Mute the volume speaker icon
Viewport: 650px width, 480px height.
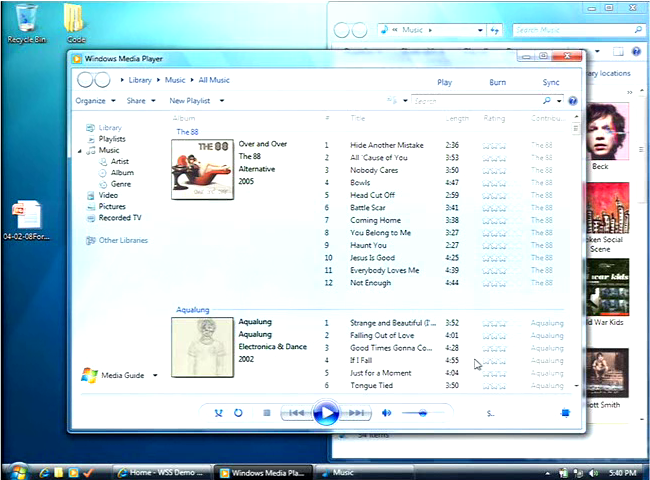[386, 413]
